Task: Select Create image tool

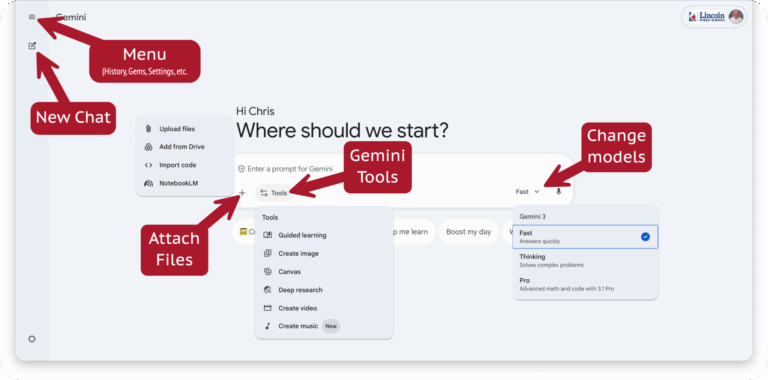Action: 324,254
